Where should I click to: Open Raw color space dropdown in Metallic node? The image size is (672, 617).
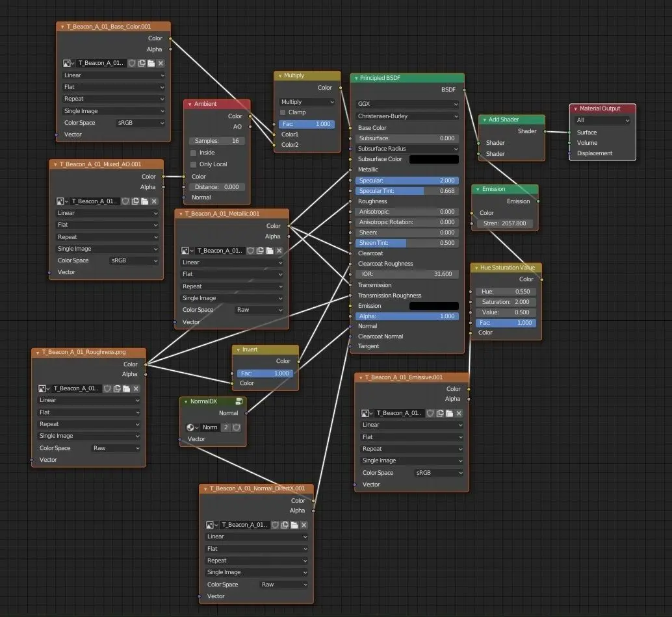click(259, 310)
